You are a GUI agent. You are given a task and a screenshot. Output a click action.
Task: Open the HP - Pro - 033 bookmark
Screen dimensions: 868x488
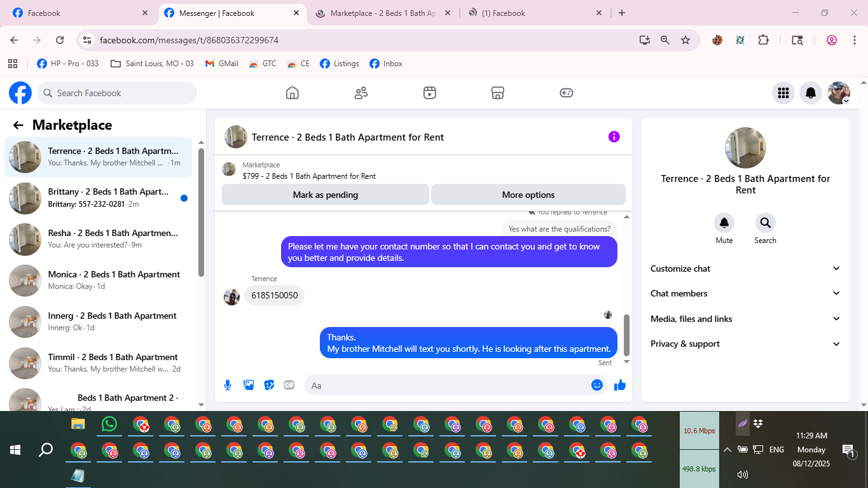pos(68,64)
